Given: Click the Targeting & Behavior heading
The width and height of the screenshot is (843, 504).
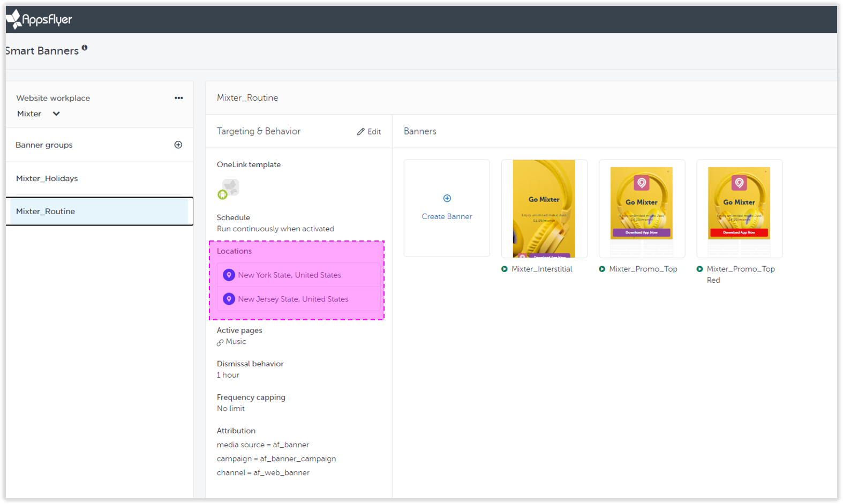Looking at the screenshot, I should (259, 131).
